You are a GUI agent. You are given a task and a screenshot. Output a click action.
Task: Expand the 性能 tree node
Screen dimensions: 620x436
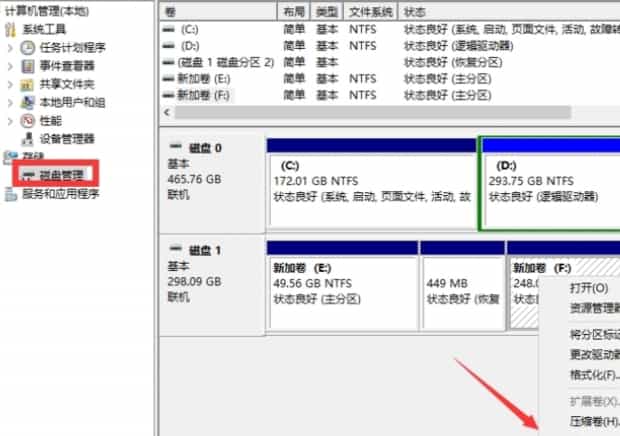point(11,120)
